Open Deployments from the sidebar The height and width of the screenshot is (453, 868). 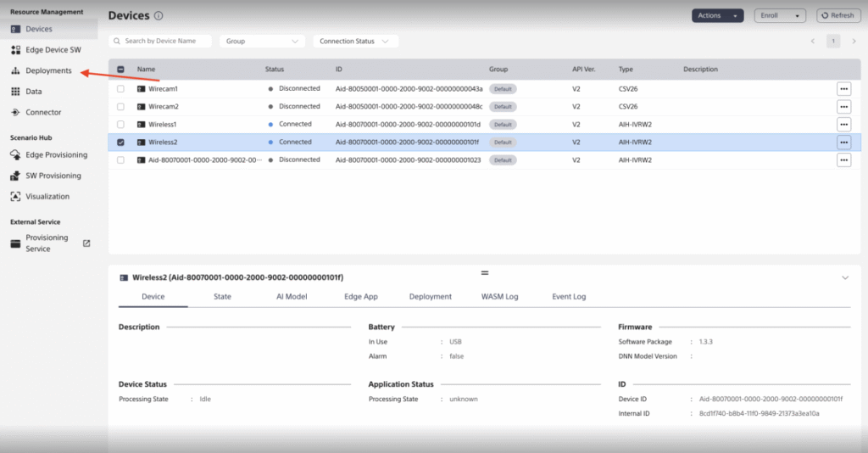(x=48, y=70)
